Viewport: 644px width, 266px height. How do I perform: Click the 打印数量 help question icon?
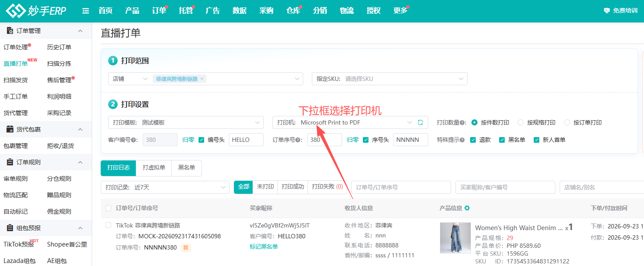click(x=463, y=123)
